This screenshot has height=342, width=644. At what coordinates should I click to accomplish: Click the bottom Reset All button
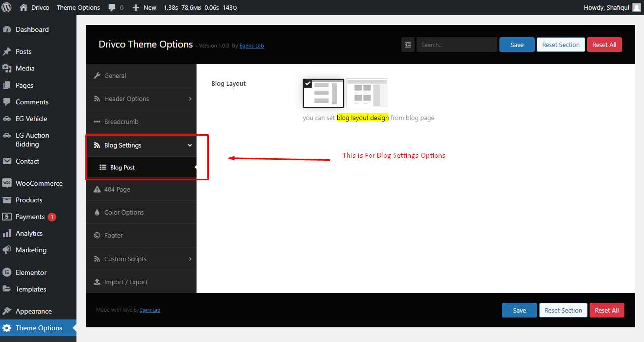(607, 310)
